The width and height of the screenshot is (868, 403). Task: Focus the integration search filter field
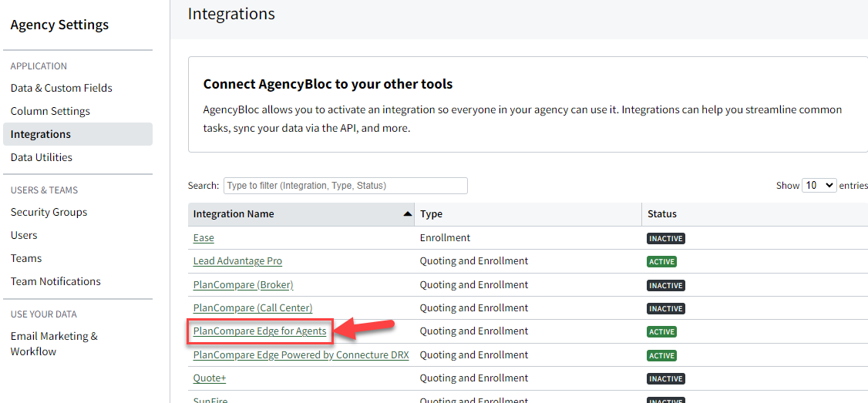[345, 186]
